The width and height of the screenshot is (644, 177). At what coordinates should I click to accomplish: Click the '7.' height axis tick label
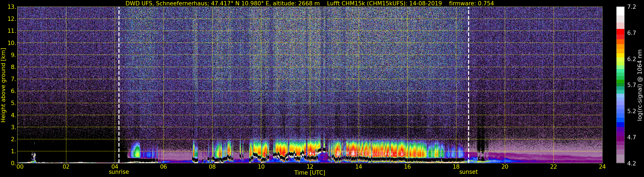pyautogui.click(x=13, y=79)
